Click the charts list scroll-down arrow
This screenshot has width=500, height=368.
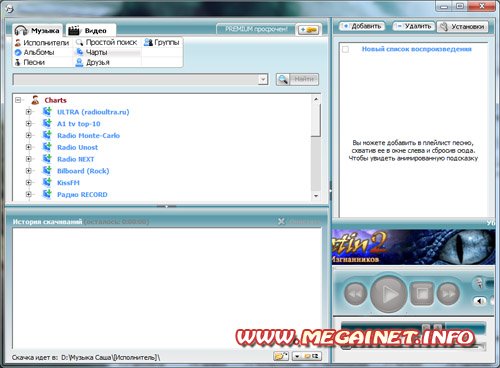pos(316,196)
